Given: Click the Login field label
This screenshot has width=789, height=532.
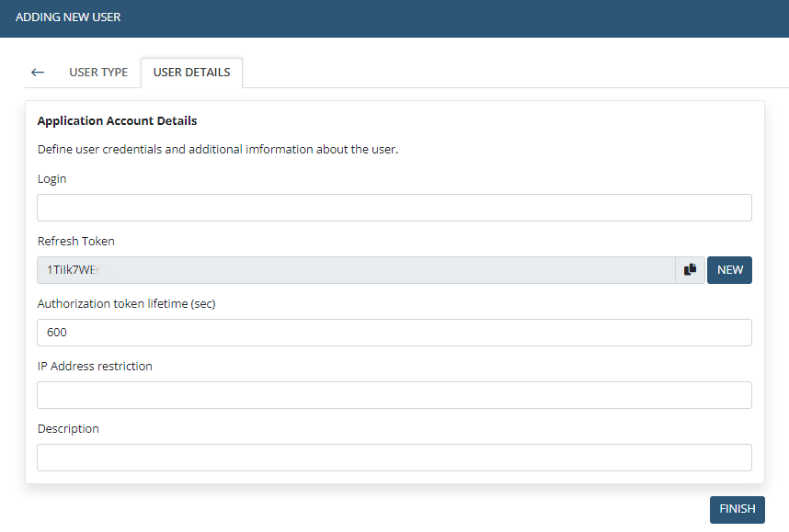Looking at the screenshot, I should coord(51,179).
